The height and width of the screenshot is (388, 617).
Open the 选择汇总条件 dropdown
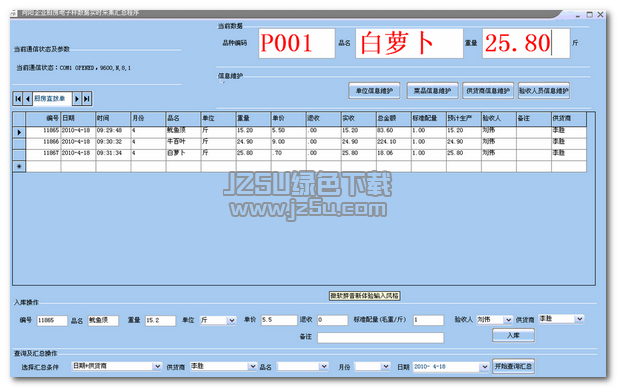click(x=157, y=366)
